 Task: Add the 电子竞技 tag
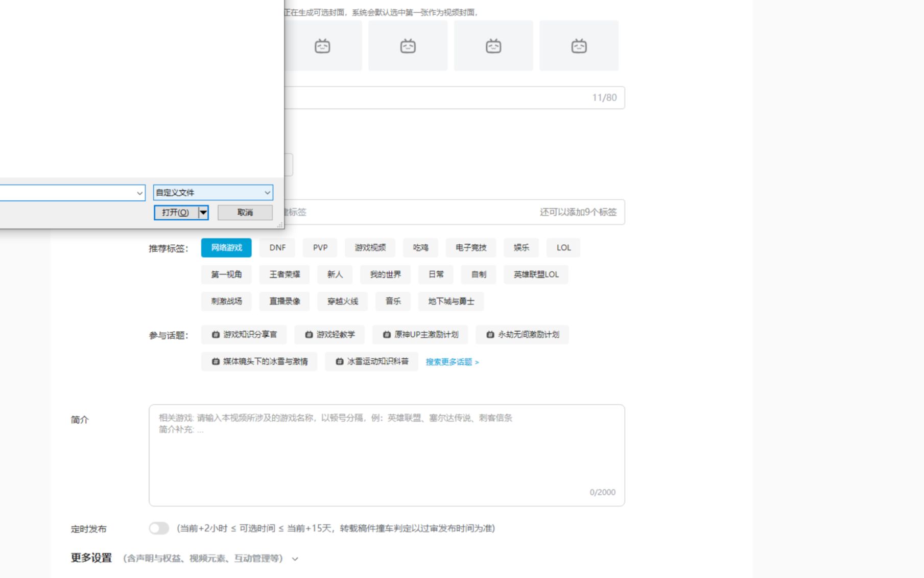pos(471,248)
